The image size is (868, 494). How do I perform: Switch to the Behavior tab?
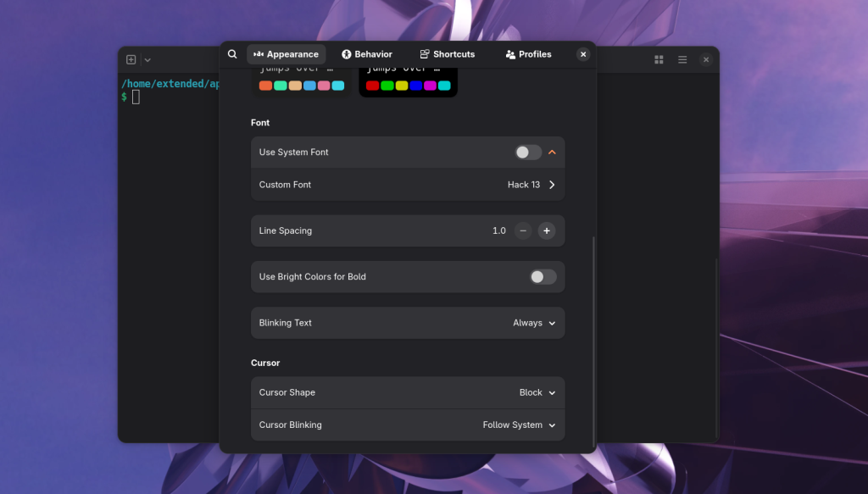(x=367, y=54)
